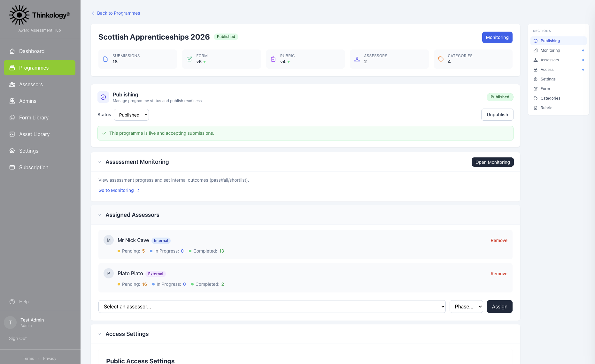Click the blue Monitoring button
The width and height of the screenshot is (595, 364).
coord(497,37)
